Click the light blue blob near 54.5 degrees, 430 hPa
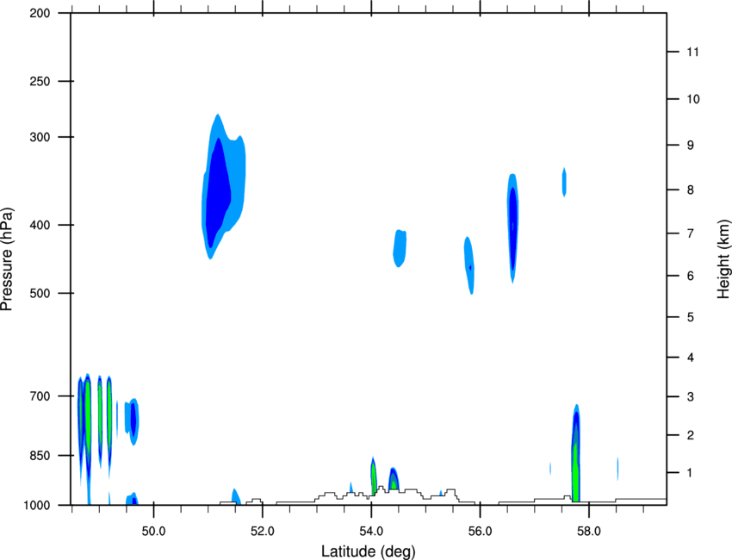The width and height of the screenshot is (732, 560). [x=400, y=248]
